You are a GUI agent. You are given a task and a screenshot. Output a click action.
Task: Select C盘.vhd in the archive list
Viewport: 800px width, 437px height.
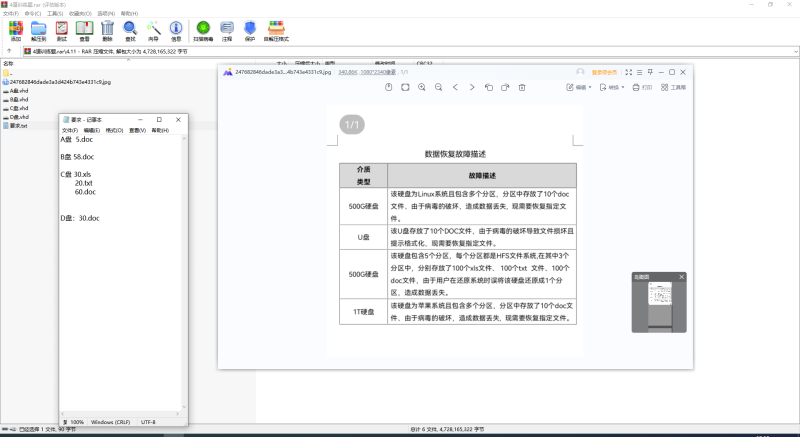[x=16, y=108]
